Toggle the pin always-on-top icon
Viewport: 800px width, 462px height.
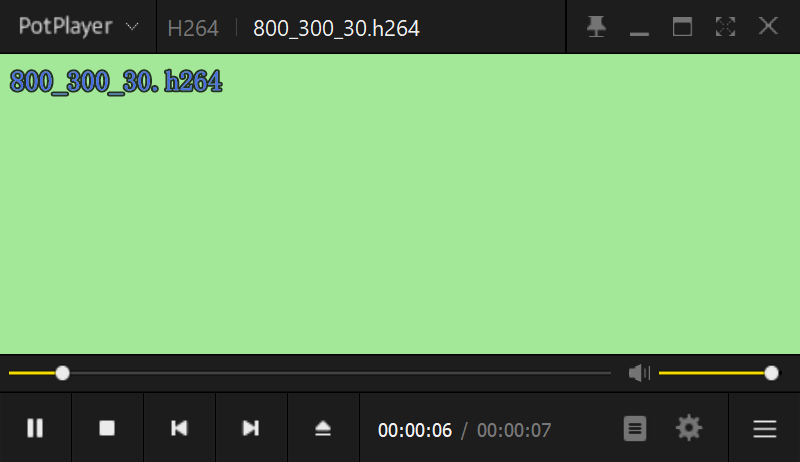[596, 27]
